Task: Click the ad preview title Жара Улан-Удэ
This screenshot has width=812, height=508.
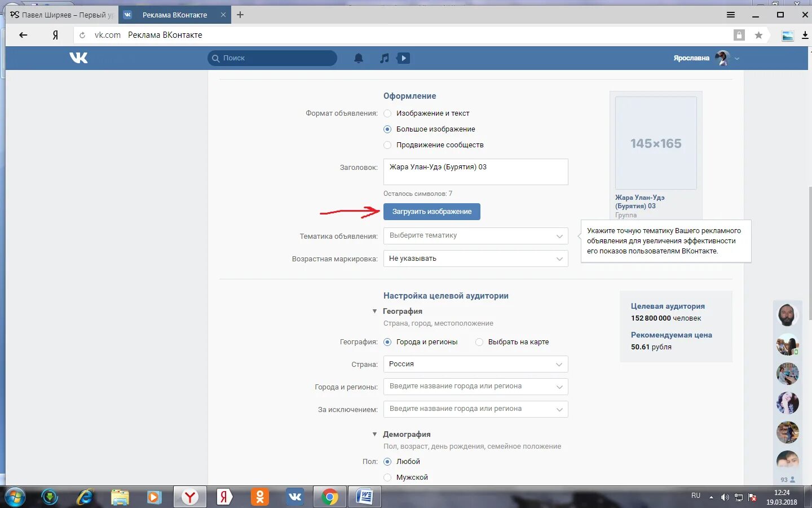Action: point(639,202)
